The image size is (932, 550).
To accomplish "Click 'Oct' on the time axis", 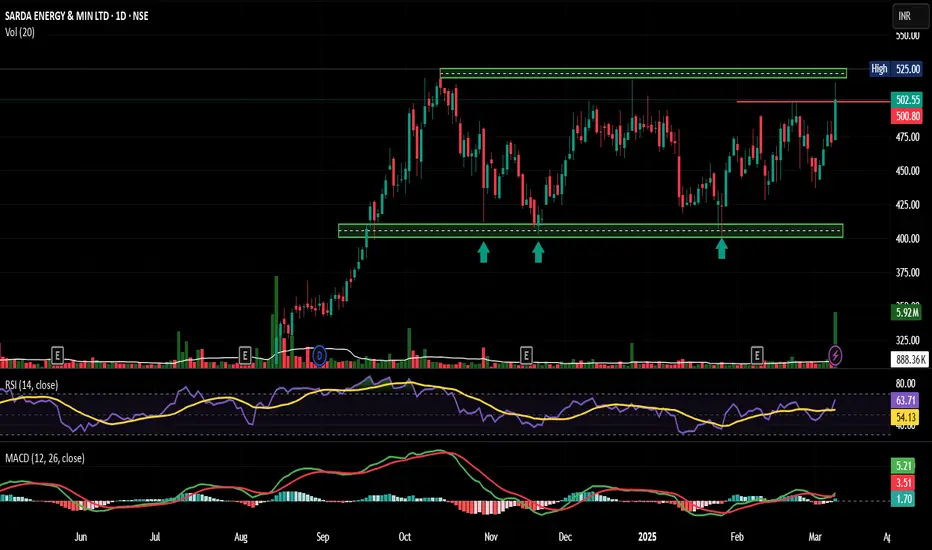I will click(x=405, y=537).
